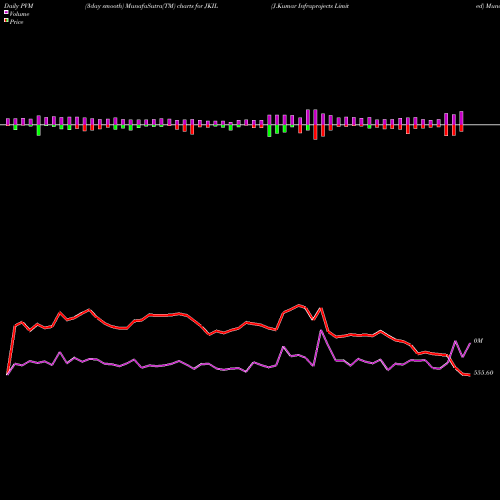Click the 555.60 price value label
This screenshot has height=500, width=500.
point(483,373)
